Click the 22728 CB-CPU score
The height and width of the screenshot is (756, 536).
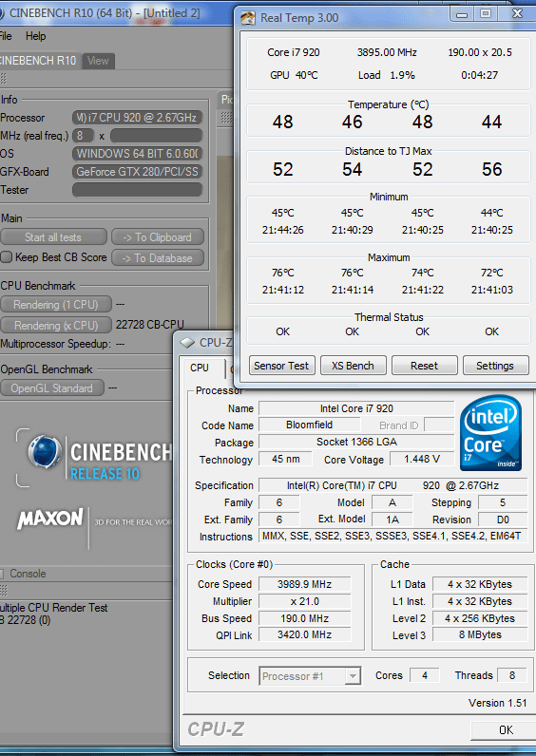(149, 325)
